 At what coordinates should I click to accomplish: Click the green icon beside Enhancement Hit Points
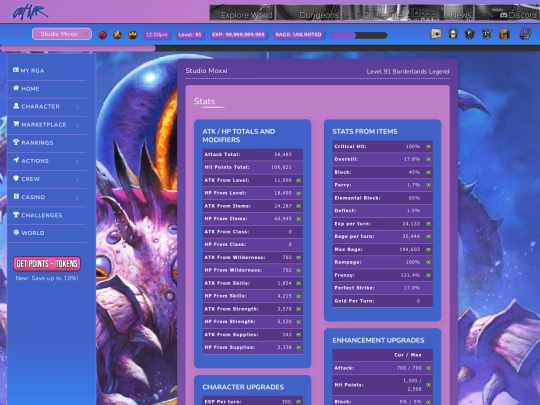428,385
